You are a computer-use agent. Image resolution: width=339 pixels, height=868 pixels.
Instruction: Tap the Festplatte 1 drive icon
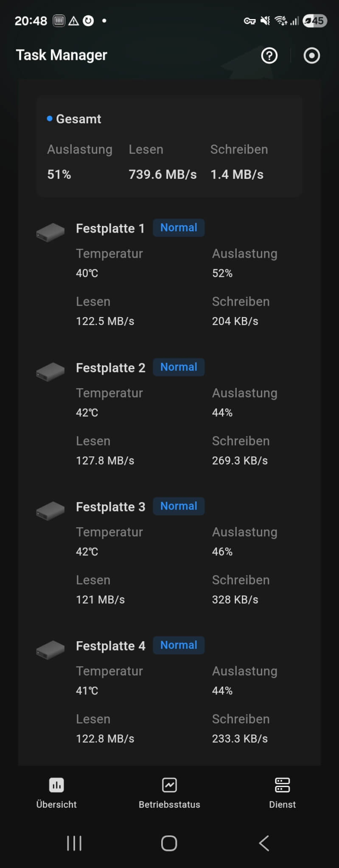[x=50, y=232]
